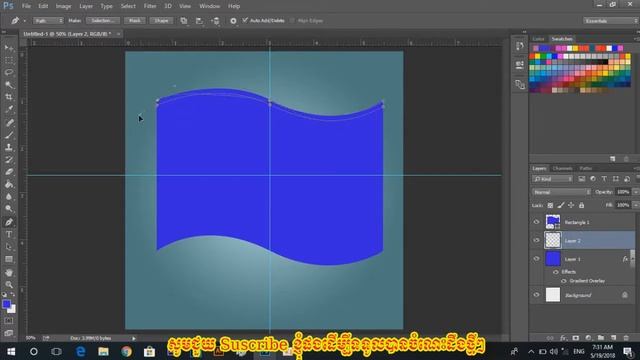This screenshot has width=640, height=360.
Task: Select the Lasso tool
Action: pyautogui.click(x=9, y=73)
